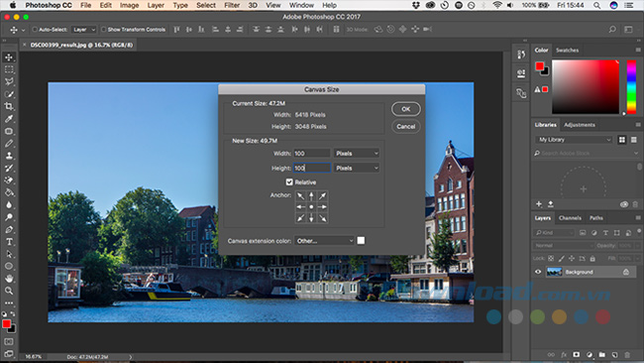This screenshot has width=644, height=363.
Task: Select the Hand tool
Action: click(9, 279)
